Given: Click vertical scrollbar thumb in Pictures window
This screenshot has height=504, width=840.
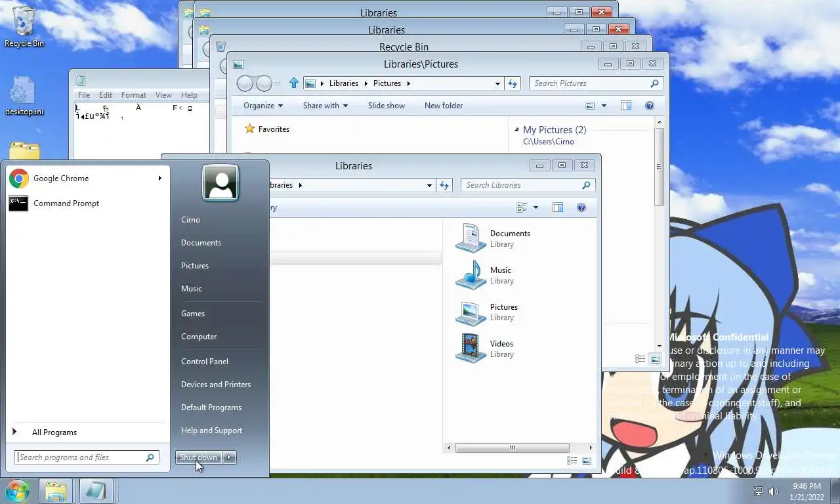Looking at the screenshot, I should [660, 167].
